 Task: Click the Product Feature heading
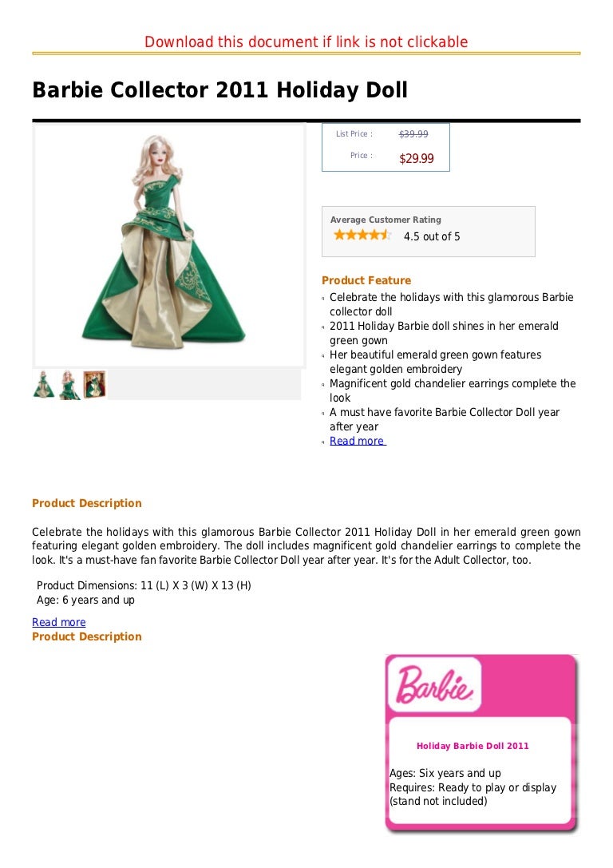click(x=366, y=280)
